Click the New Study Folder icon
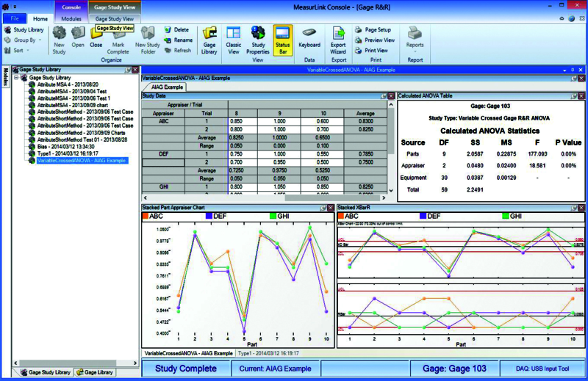Viewport: 588px width, 381px height. pos(148,40)
